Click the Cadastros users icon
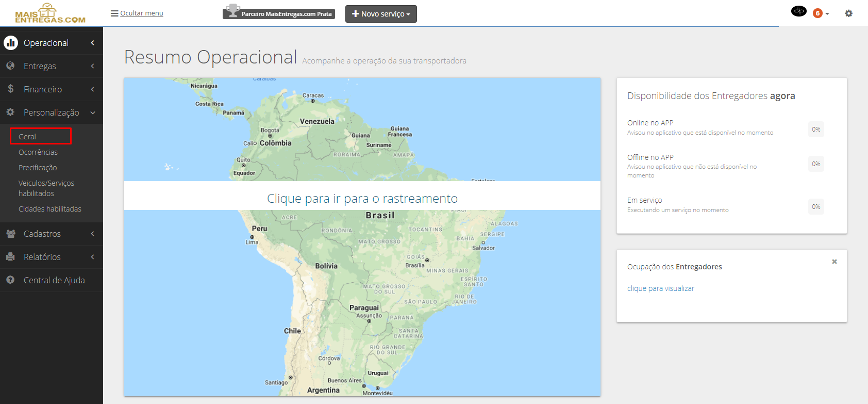The height and width of the screenshot is (404, 868). (10, 233)
